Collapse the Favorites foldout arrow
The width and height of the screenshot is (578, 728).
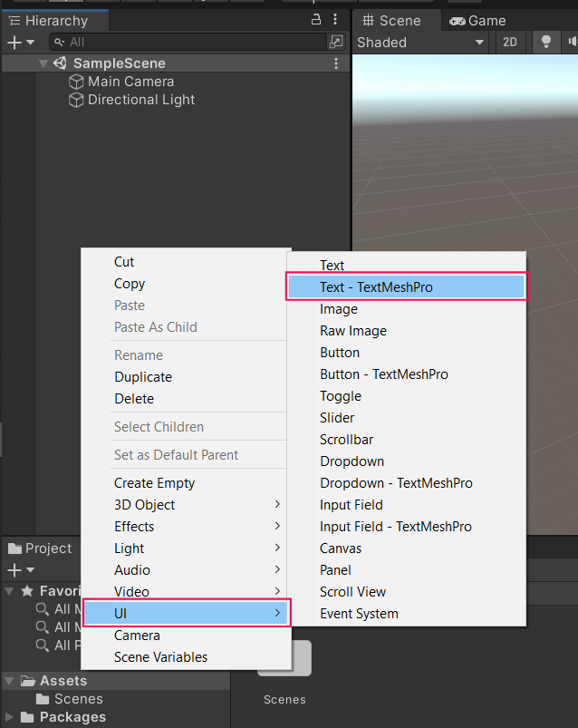click(x=9, y=591)
